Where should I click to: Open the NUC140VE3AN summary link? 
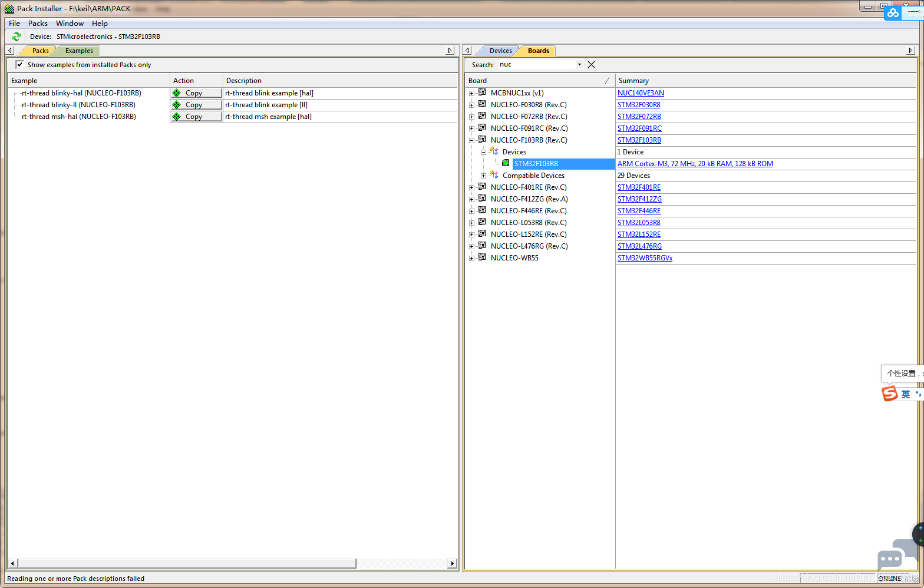coord(641,93)
